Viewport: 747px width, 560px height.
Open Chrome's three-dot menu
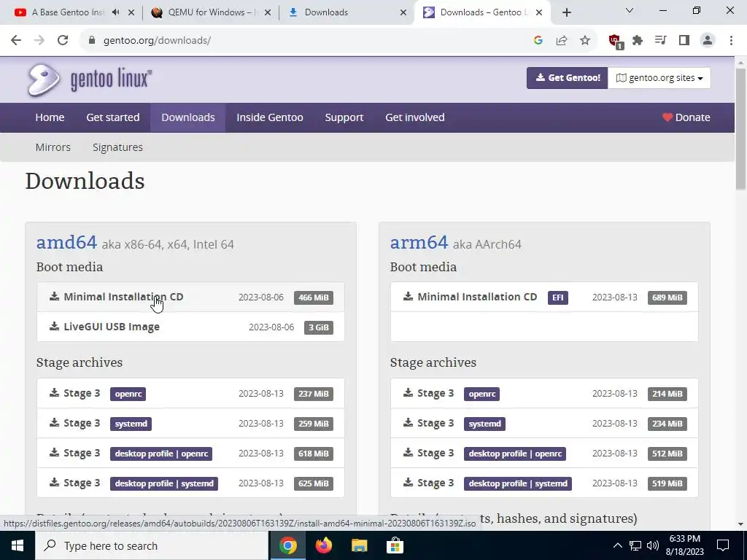coord(731,41)
